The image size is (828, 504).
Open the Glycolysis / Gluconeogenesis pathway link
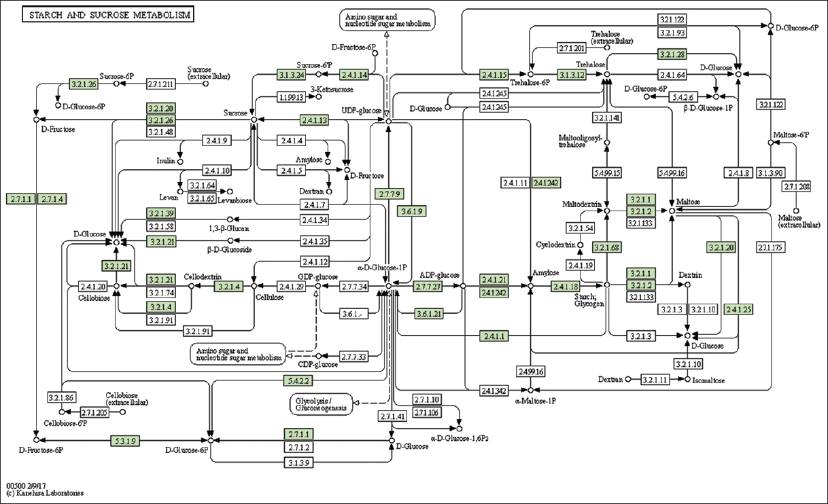click(321, 403)
